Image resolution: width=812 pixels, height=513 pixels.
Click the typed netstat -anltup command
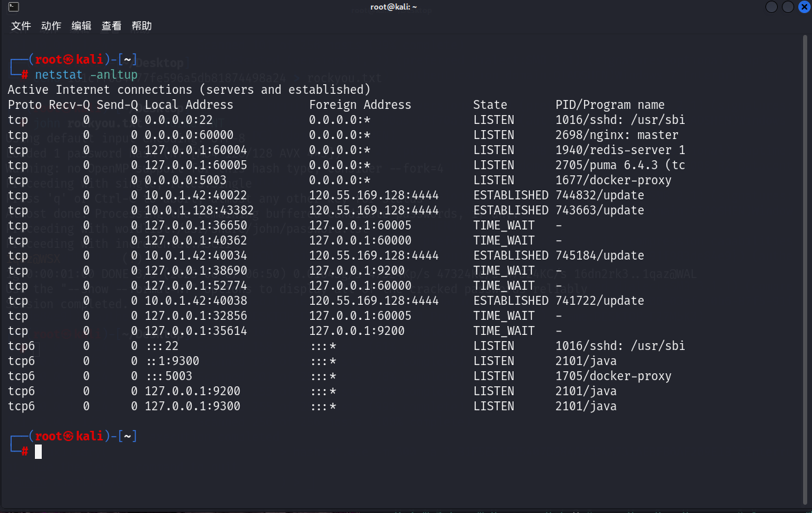click(86, 75)
